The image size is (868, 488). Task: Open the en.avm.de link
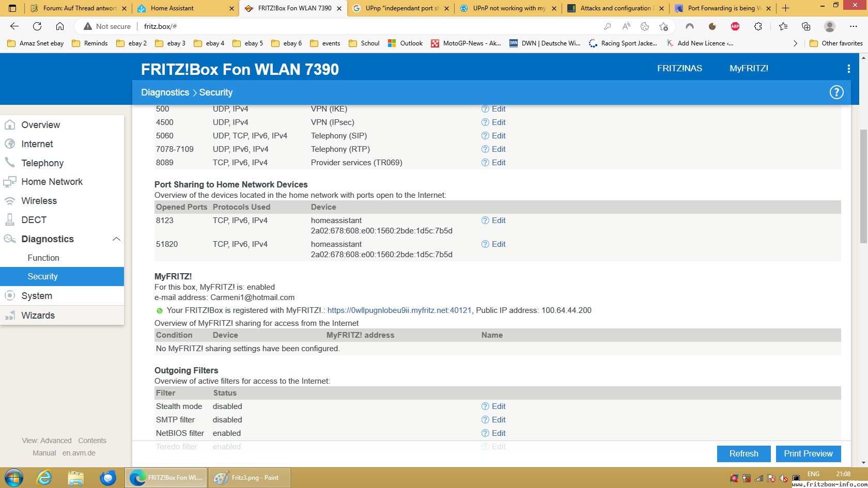(79, 453)
